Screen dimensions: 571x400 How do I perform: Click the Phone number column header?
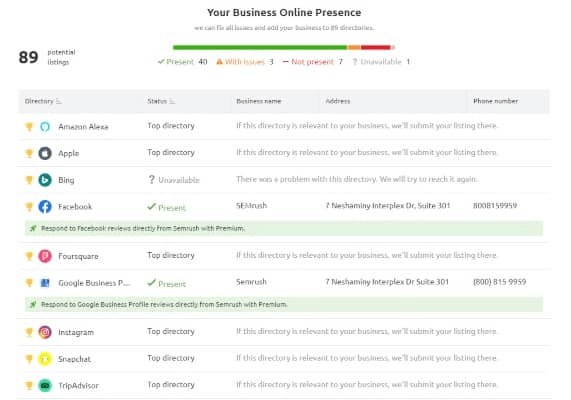[496, 101]
